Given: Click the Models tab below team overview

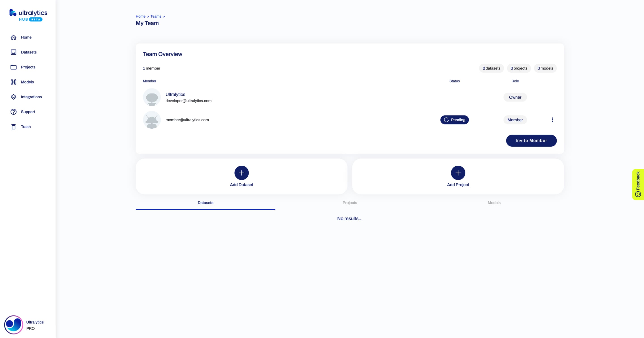Looking at the screenshot, I should point(494,203).
